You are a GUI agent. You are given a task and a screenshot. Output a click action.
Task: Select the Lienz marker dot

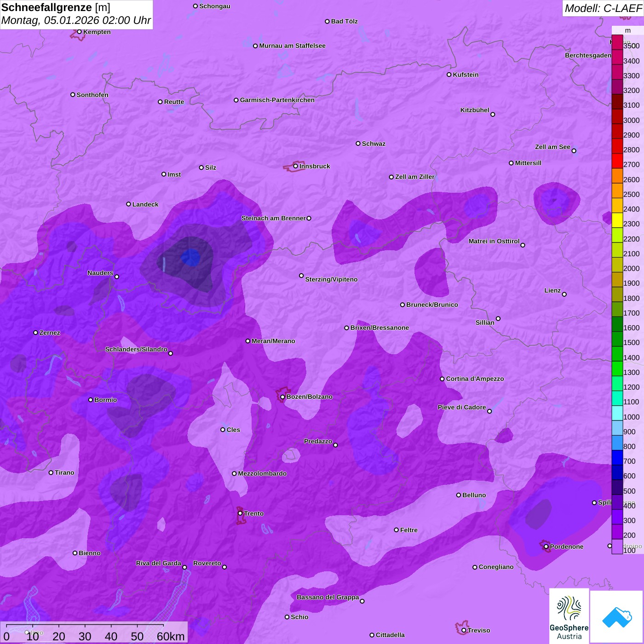pyautogui.click(x=564, y=294)
